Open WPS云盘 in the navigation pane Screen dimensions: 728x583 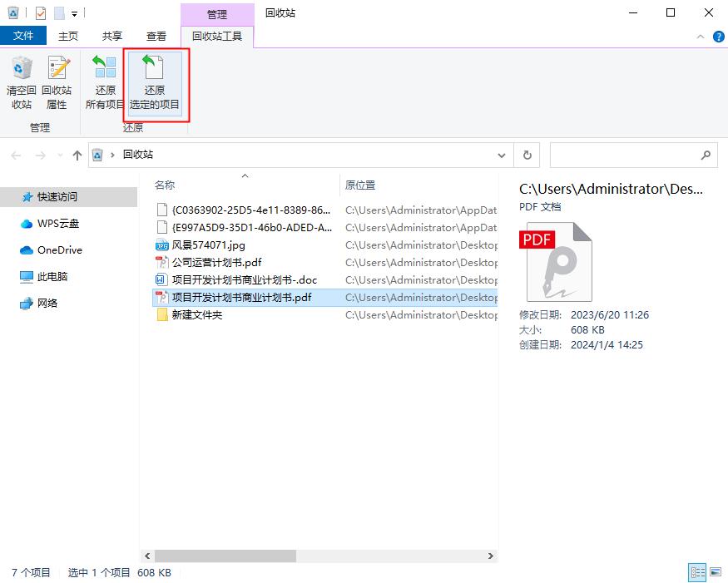pos(58,223)
